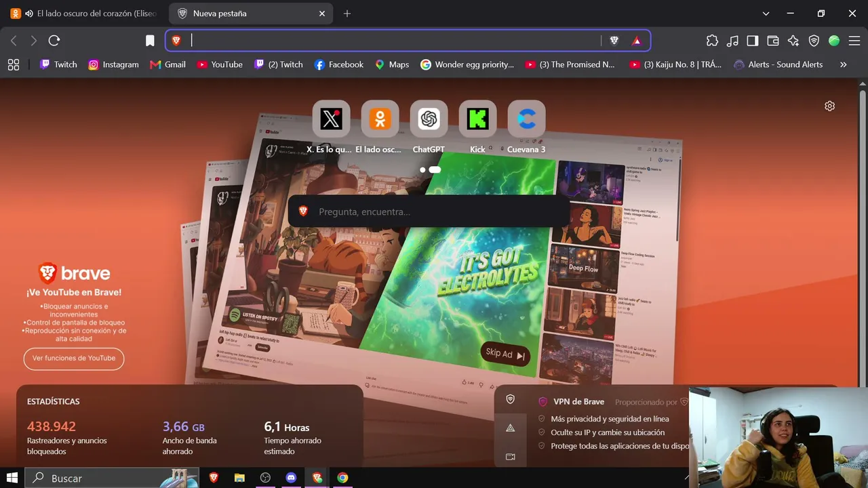Open the Brave Wallet icon
The height and width of the screenshot is (488, 868).
(x=773, y=41)
